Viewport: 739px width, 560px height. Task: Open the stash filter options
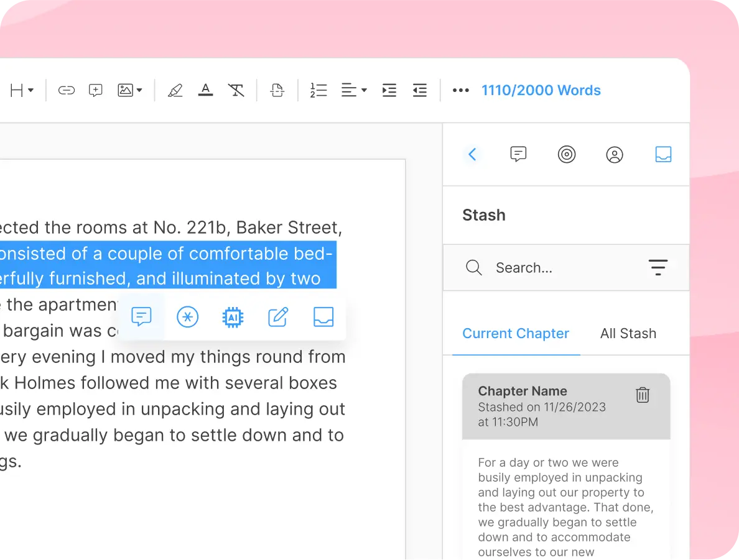pyautogui.click(x=658, y=268)
